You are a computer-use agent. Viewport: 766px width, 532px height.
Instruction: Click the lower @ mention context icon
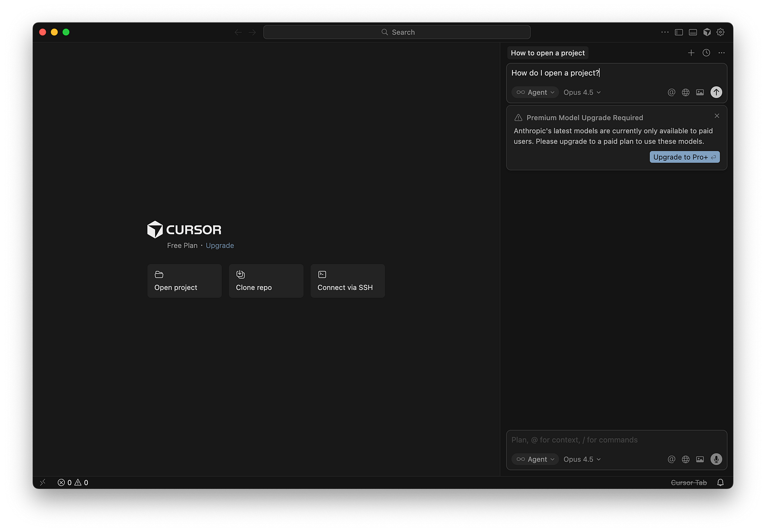671,459
